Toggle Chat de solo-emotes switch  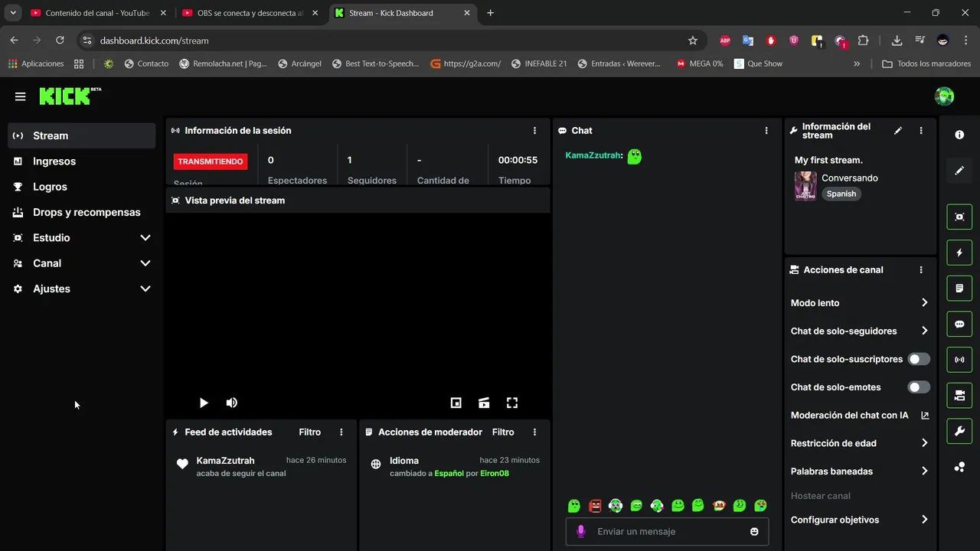[919, 387]
